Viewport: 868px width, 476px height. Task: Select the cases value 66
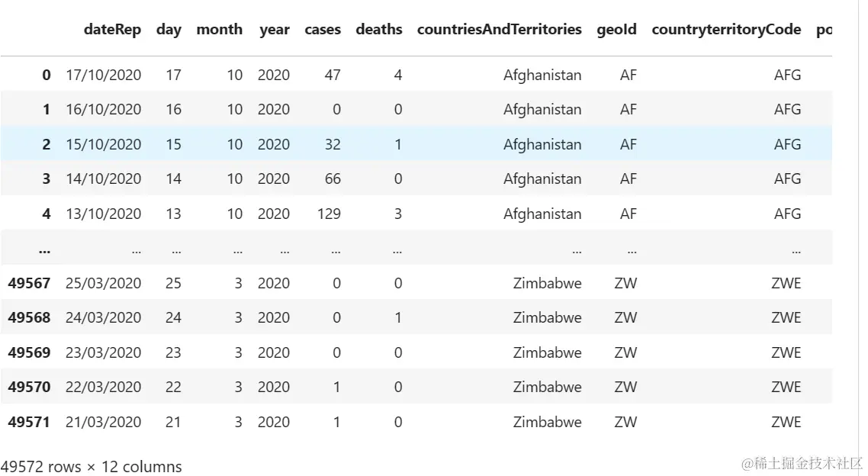pyautogui.click(x=332, y=178)
